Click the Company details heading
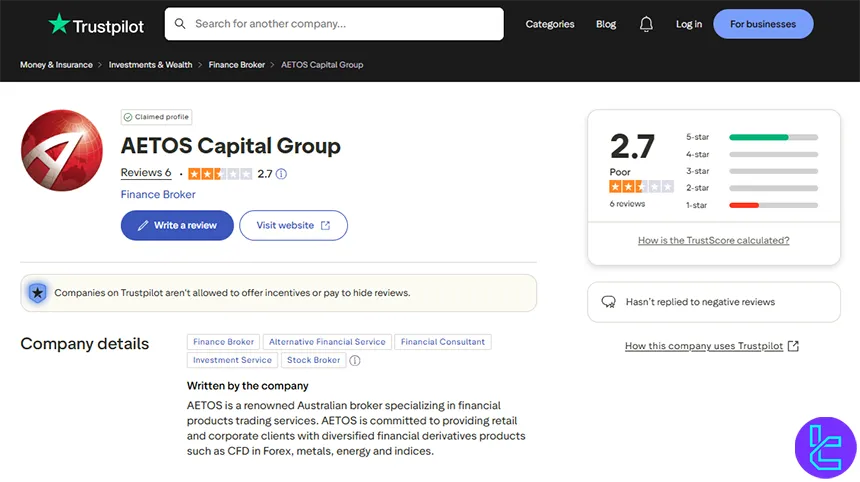The width and height of the screenshot is (860, 482). pos(84,344)
